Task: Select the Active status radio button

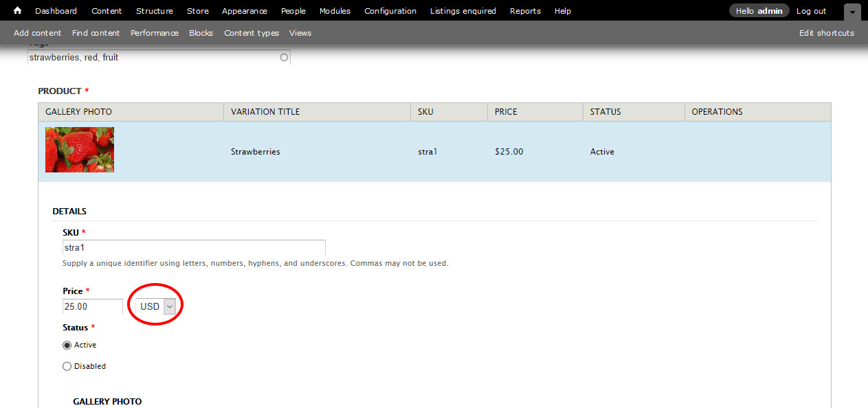Action: [x=67, y=345]
